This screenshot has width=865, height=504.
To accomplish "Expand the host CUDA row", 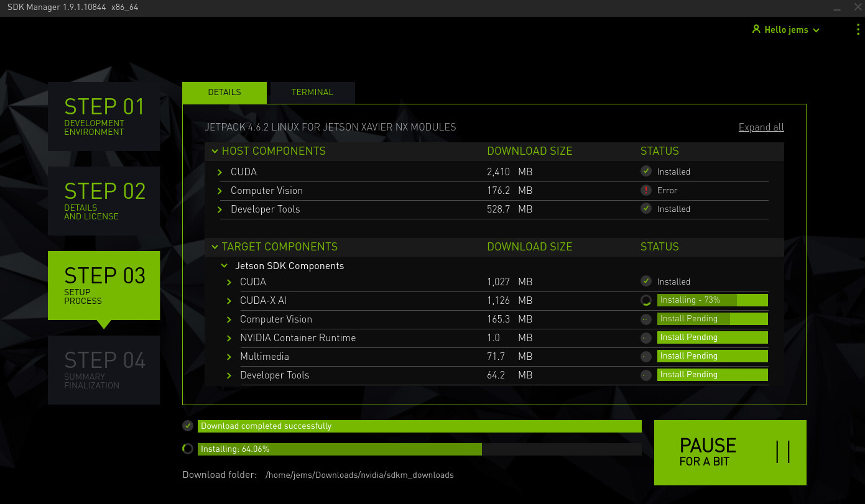I will click(220, 172).
